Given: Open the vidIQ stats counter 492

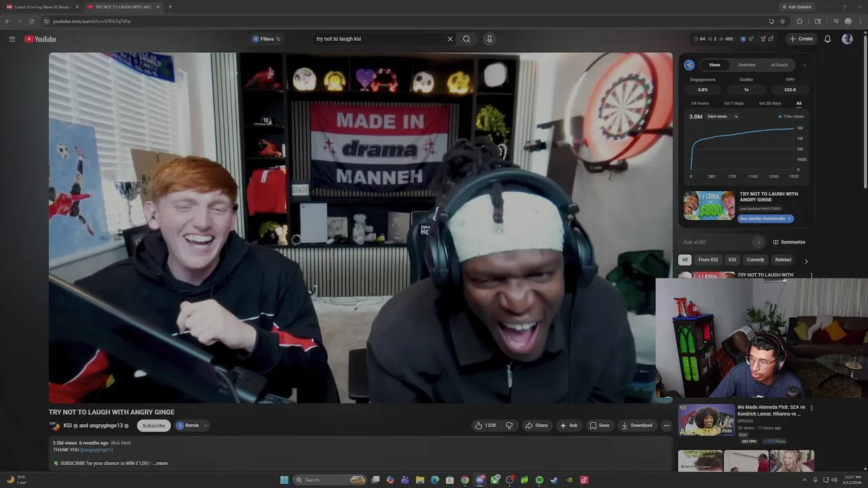Looking at the screenshot, I should coord(726,39).
